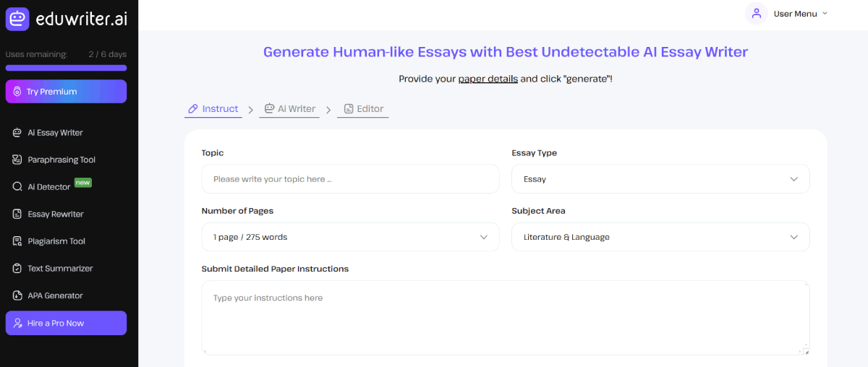Click the Essay Rewriter sidebar icon
Viewport: 868px width, 367px height.
click(x=17, y=214)
